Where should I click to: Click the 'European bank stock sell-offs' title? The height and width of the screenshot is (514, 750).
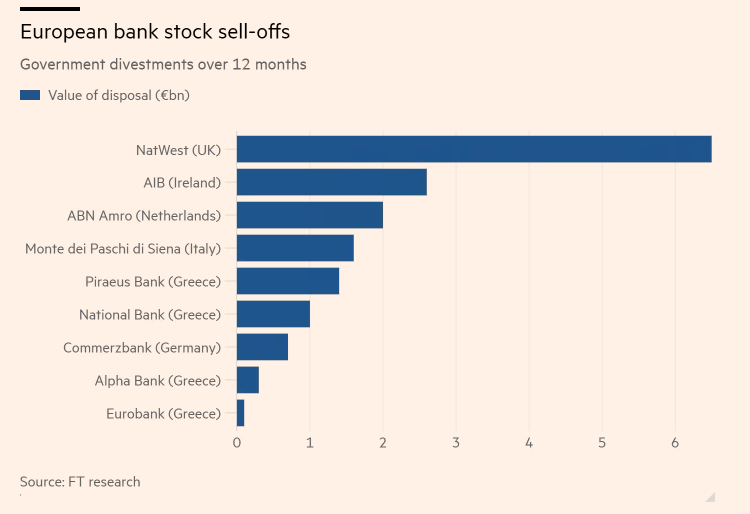155,33
